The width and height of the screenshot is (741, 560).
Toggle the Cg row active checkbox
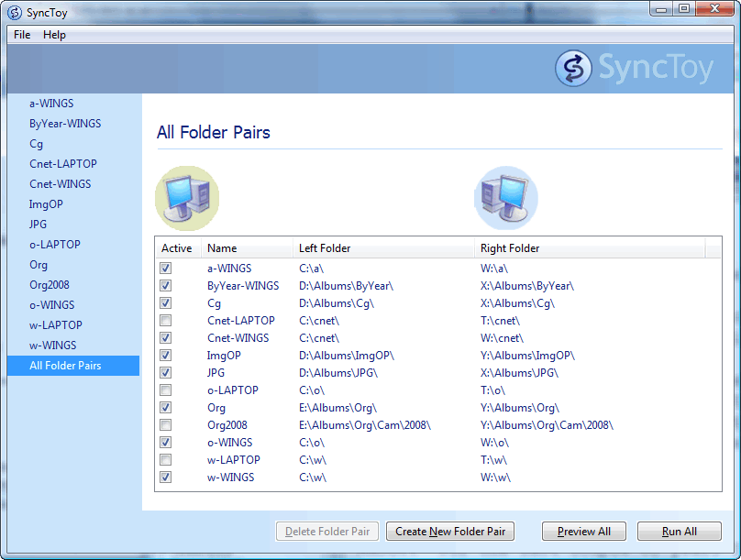pyautogui.click(x=165, y=303)
